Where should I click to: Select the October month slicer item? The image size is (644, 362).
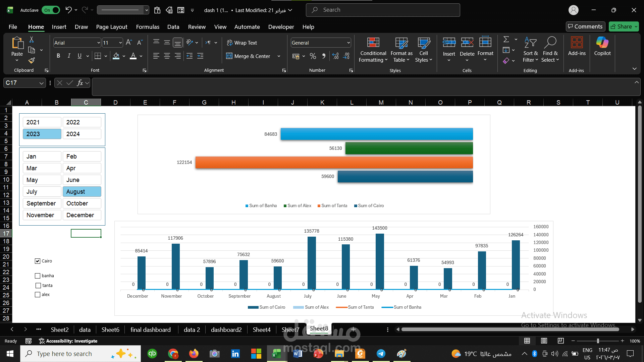(82, 203)
